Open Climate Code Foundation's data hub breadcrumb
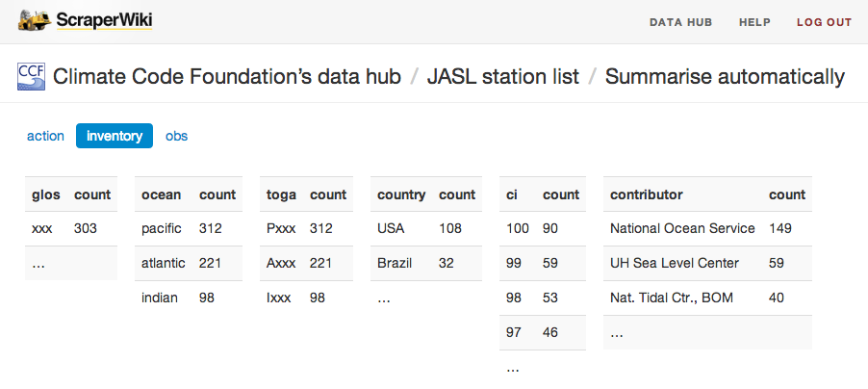Image resolution: width=868 pixels, height=389 pixels. tap(227, 76)
